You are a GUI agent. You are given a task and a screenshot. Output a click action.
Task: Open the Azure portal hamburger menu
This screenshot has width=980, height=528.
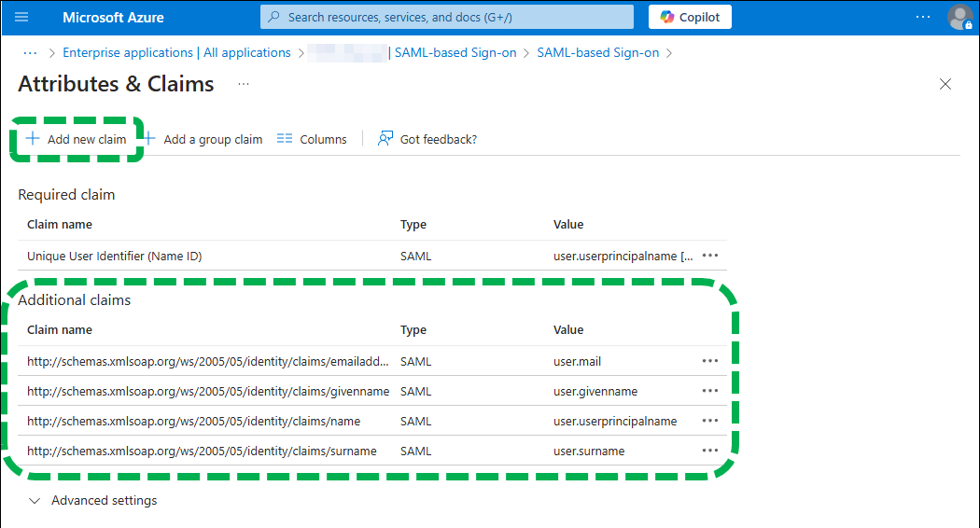22,17
